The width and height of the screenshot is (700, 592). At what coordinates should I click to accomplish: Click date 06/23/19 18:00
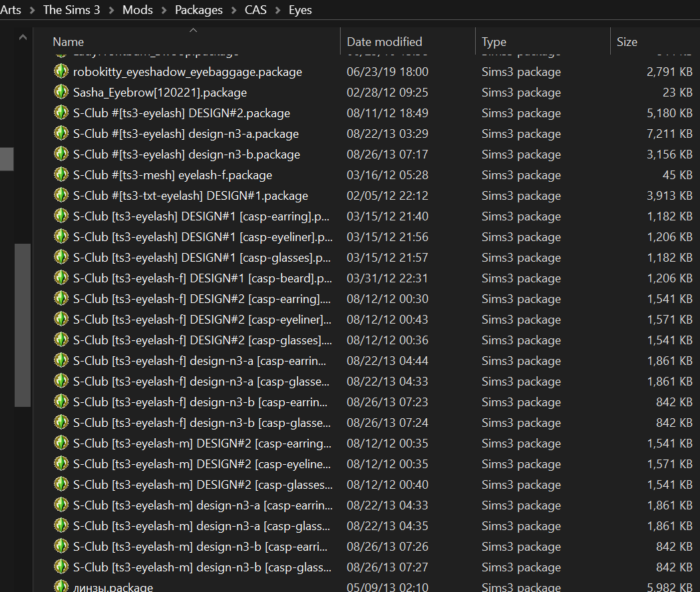387,72
